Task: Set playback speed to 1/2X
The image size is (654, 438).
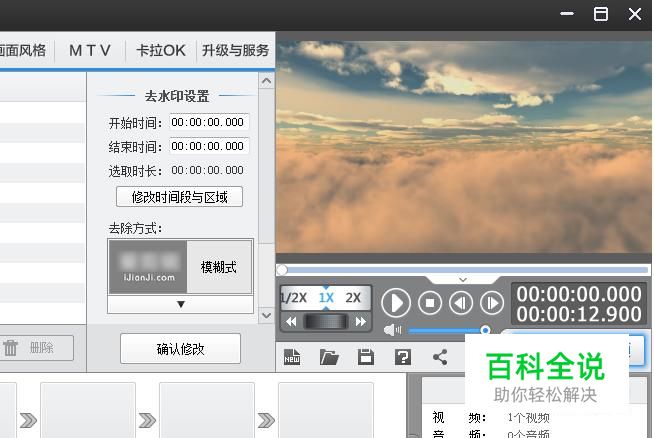Action: pos(294,298)
